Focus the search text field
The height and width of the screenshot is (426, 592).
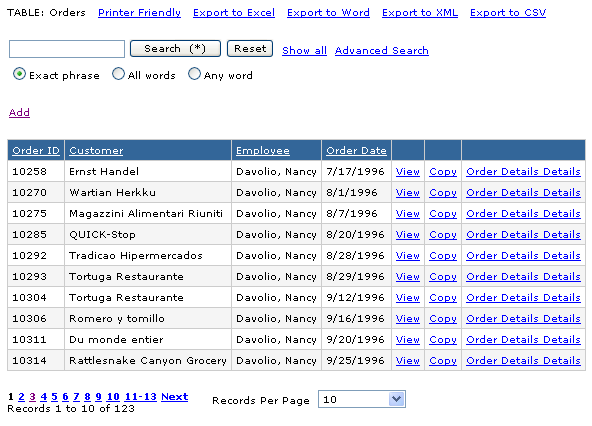tap(67, 49)
